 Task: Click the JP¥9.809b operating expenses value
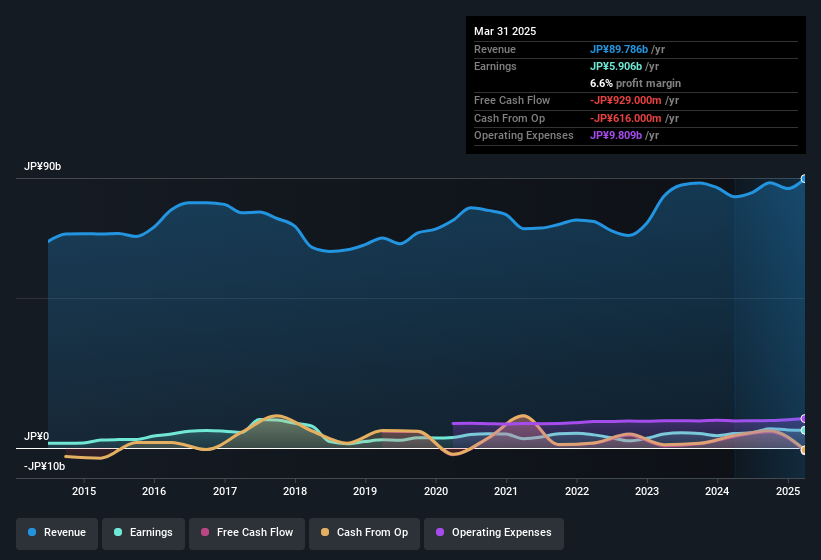pyautogui.click(x=616, y=136)
